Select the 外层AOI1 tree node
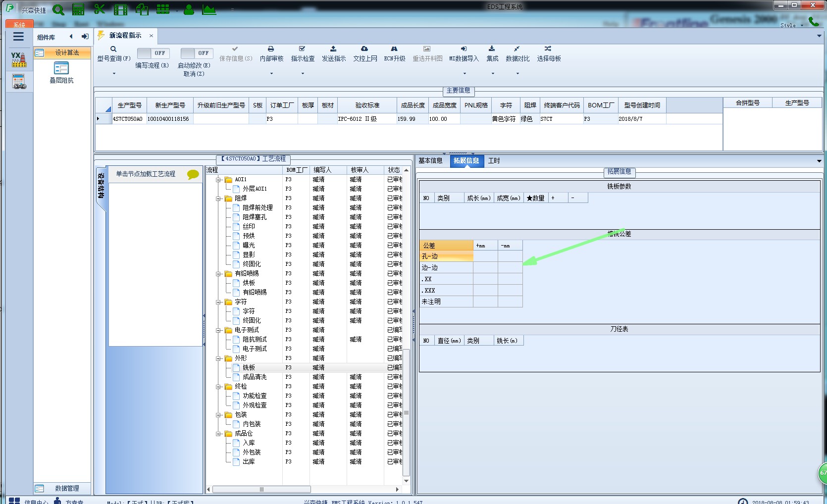 point(255,189)
